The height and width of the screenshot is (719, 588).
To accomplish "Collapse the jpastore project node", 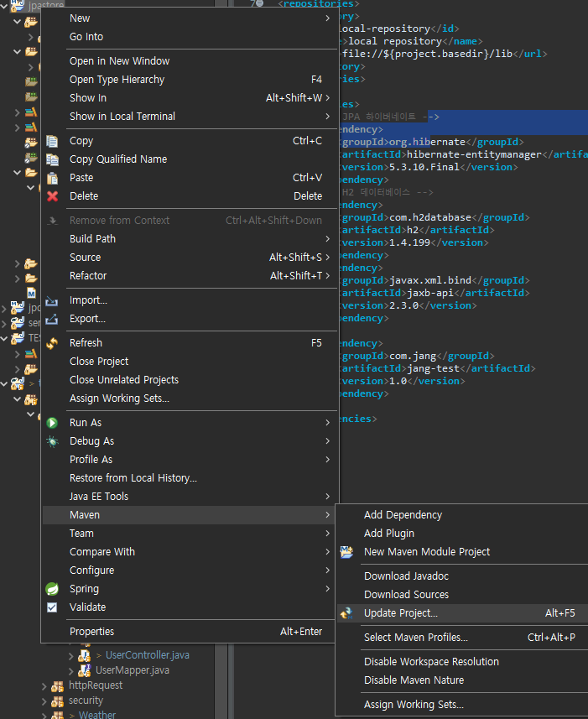I will coord(3,6).
